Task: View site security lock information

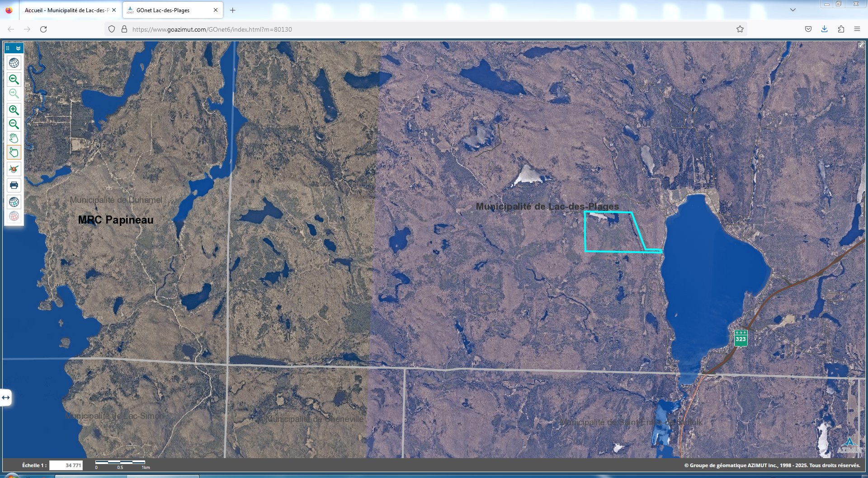Action: click(x=124, y=29)
